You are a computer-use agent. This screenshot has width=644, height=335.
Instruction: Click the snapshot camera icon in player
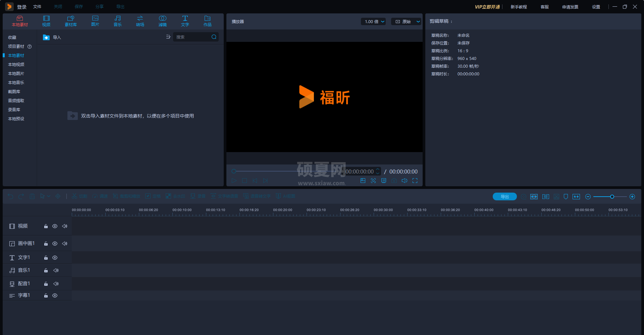click(394, 181)
